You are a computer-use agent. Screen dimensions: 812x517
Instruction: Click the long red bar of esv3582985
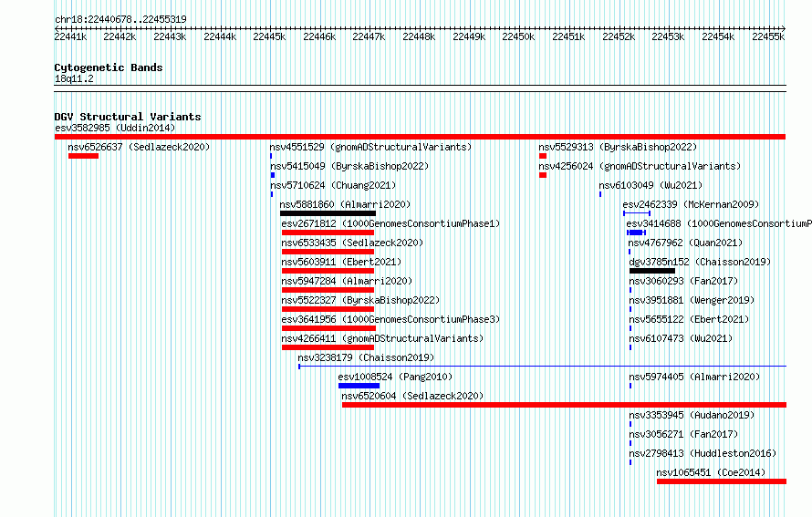tap(420, 137)
